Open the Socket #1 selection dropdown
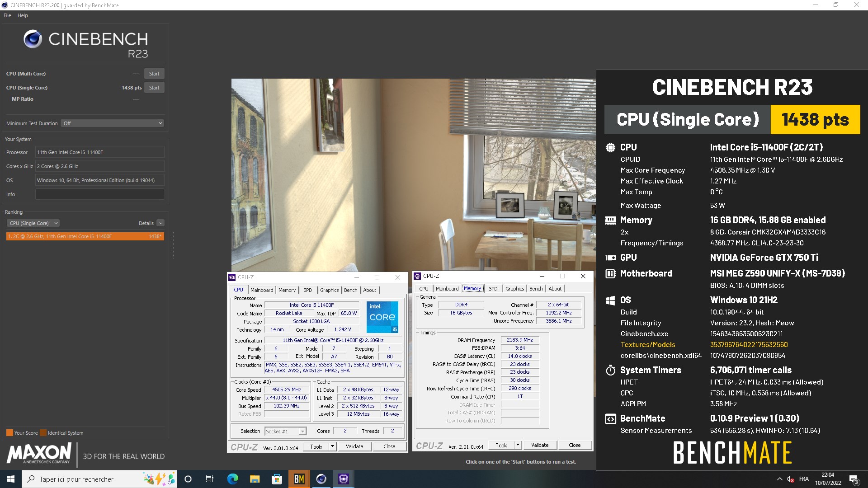 pos(285,432)
